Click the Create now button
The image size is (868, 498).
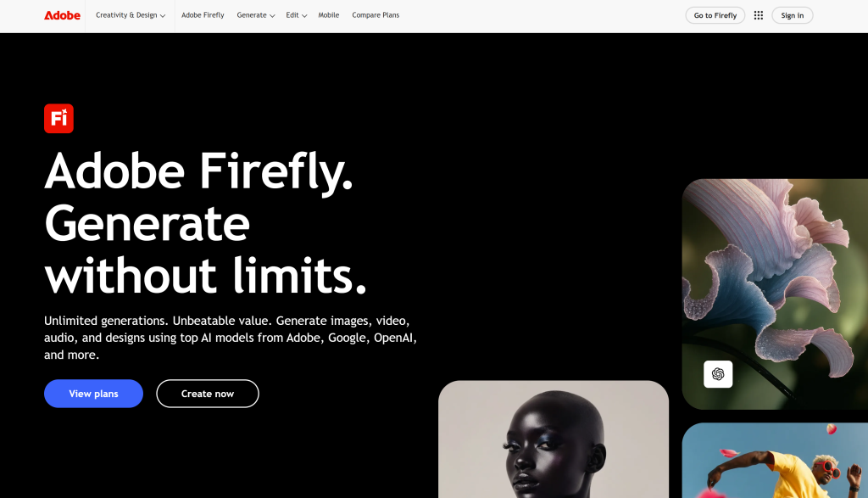point(208,394)
